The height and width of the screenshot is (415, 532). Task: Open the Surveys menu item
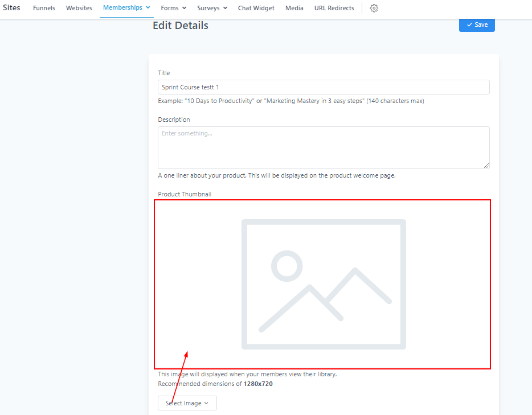click(x=208, y=9)
